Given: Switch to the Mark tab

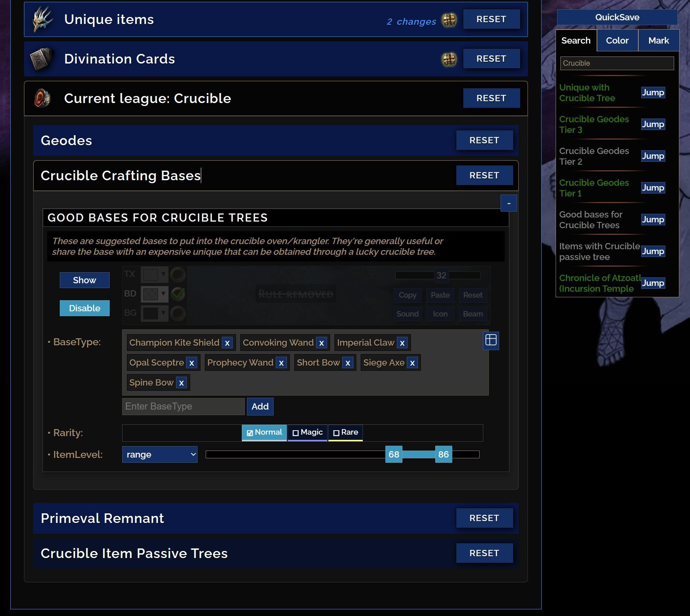Looking at the screenshot, I should point(659,41).
